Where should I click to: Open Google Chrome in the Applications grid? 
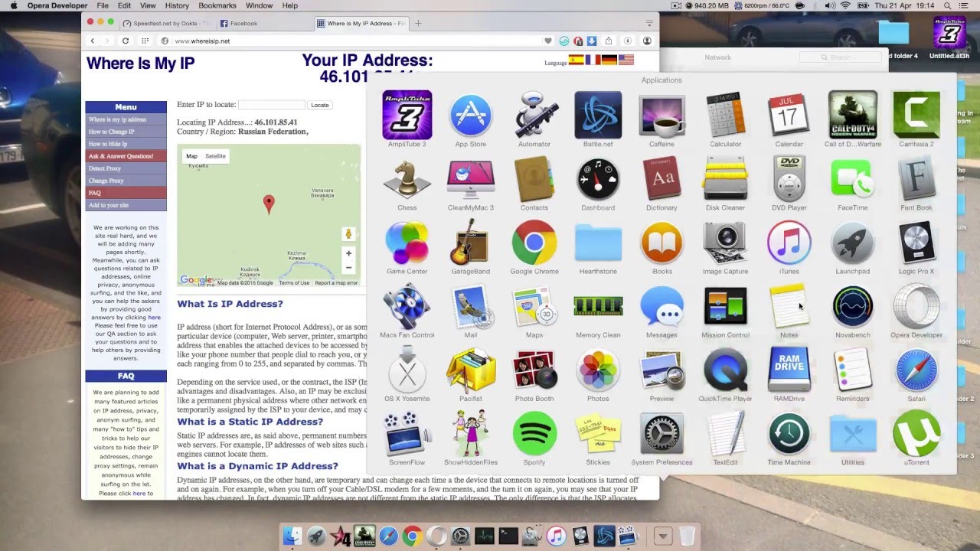tap(534, 242)
